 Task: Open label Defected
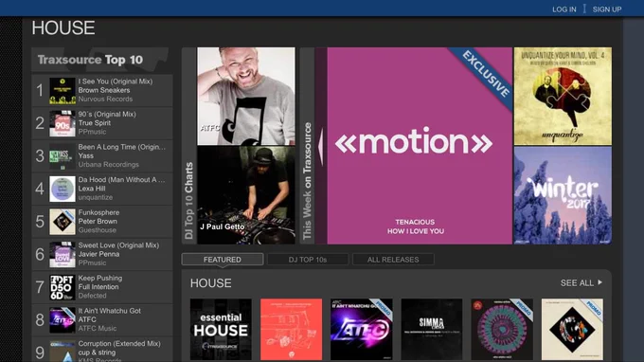[x=92, y=296]
